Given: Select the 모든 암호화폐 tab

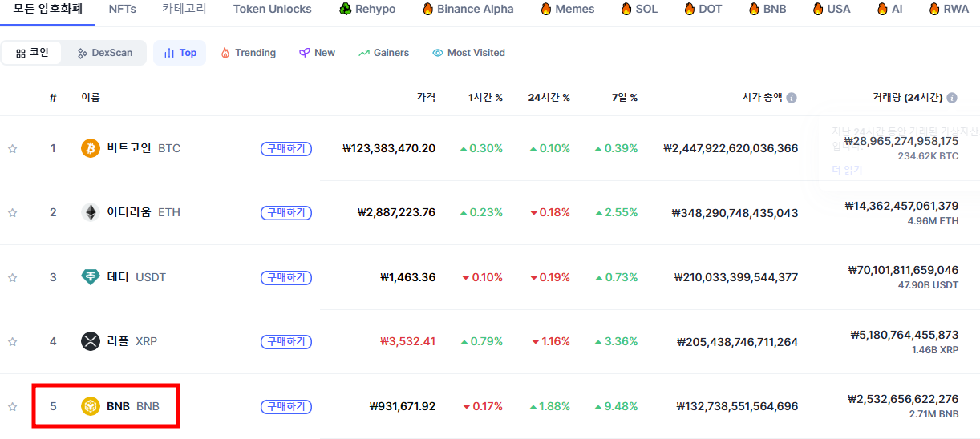Looking at the screenshot, I should 47,9.
